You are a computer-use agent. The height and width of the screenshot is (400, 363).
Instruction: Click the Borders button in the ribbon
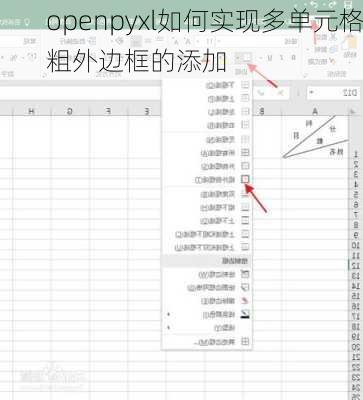(247, 58)
